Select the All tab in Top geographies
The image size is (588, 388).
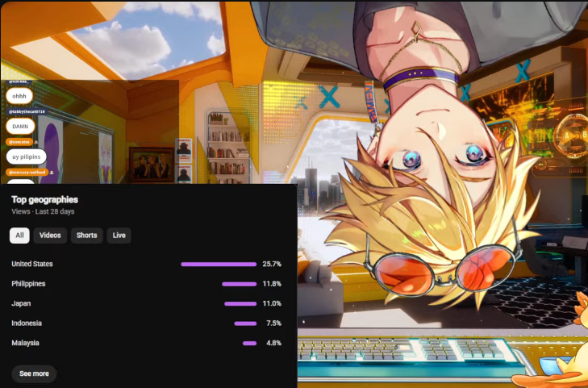[19, 236]
